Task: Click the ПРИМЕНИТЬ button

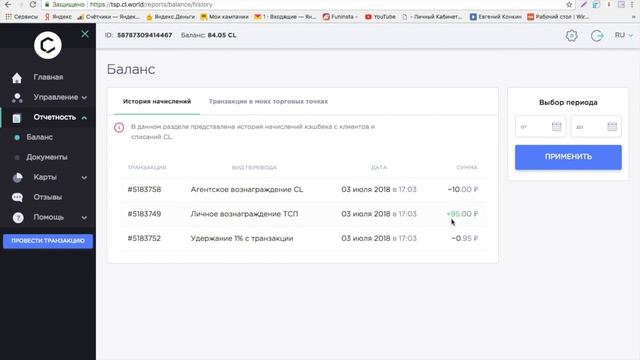Action: [568, 157]
